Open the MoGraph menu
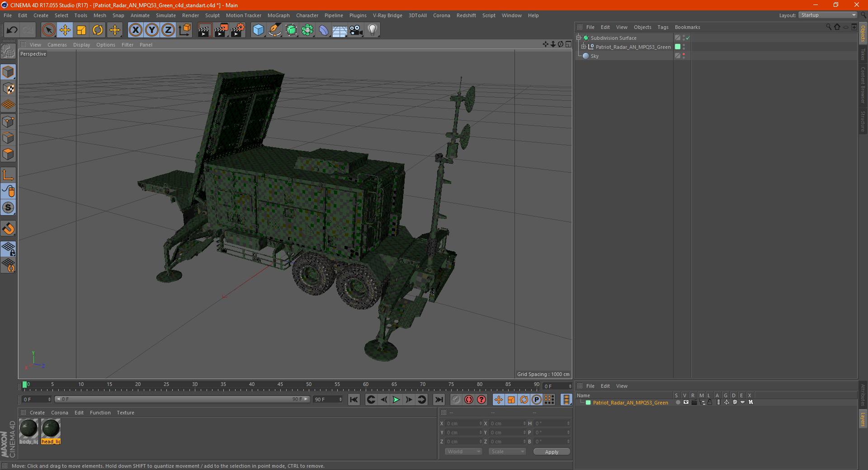 tap(278, 15)
